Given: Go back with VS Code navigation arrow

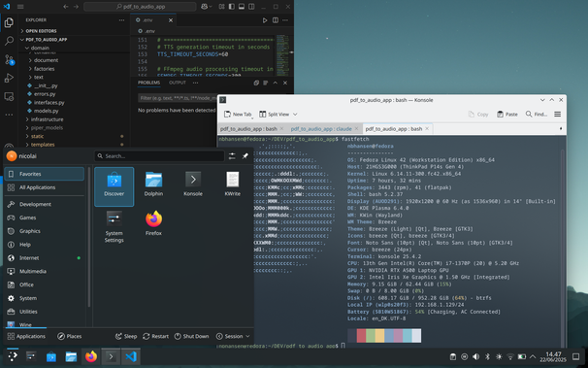Looking at the screenshot, I should coord(66,7).
